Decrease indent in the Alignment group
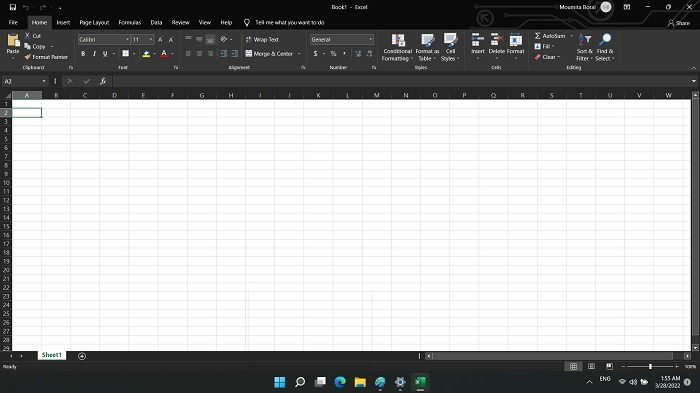This screenshot has height=393, width=700. coord(223,54)
